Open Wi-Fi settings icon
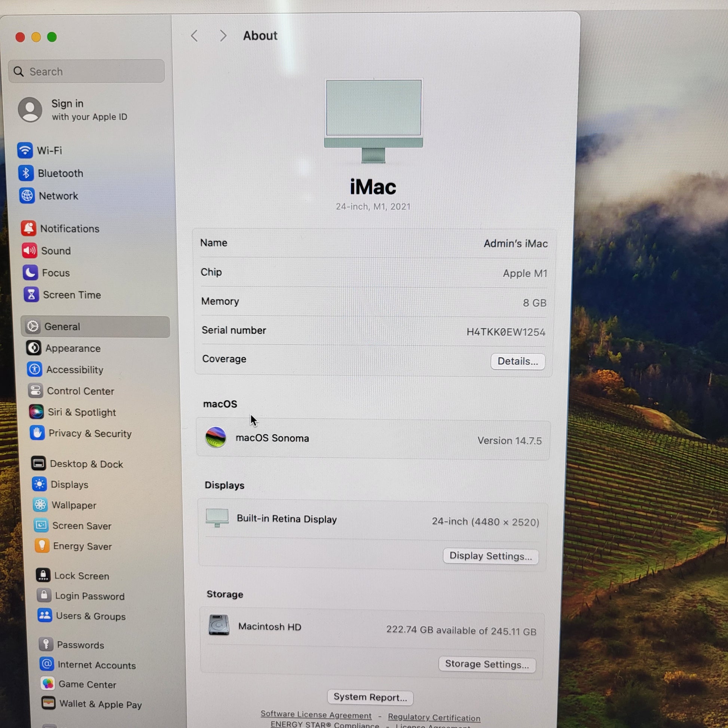728x728 pixels. tap(25, 150)
